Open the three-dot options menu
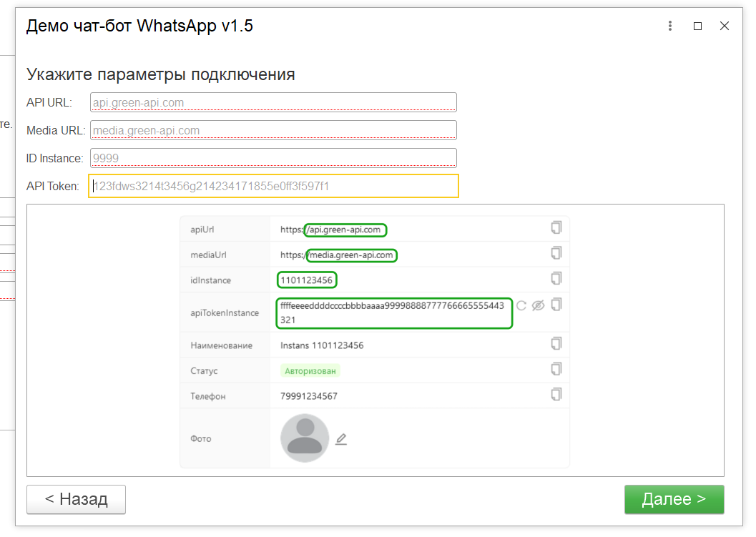This screenshot has width=756, height=537. (x=670, y=25)
